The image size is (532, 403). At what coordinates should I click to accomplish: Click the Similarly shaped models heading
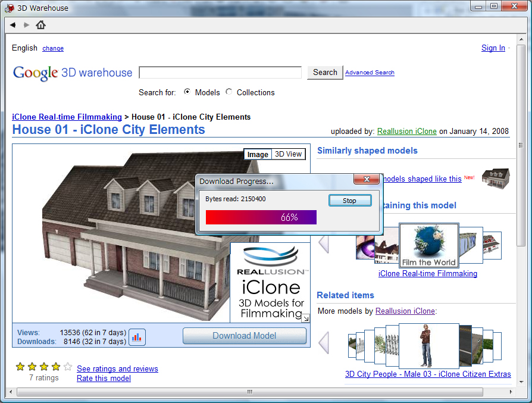(367, 151)
